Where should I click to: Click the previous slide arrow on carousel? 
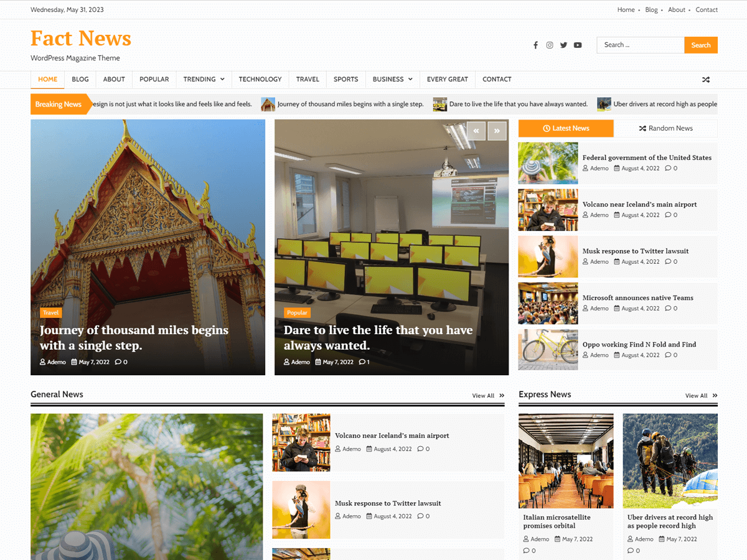(x=476, y=131)
